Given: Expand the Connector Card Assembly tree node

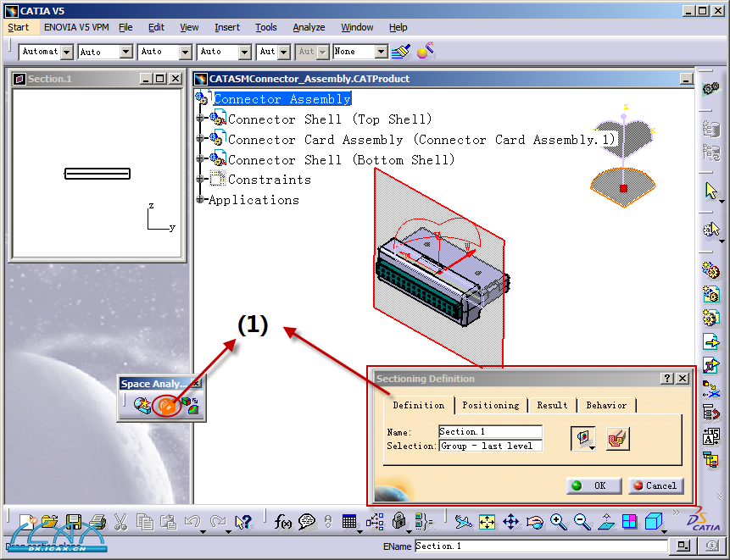Looking at the screenshot, I should tap(200, 139).
